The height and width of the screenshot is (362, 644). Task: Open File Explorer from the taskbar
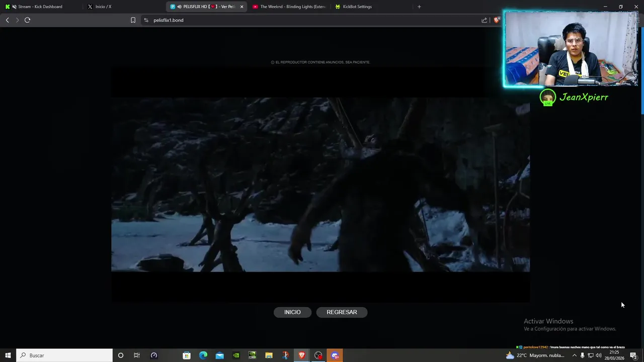269,355
